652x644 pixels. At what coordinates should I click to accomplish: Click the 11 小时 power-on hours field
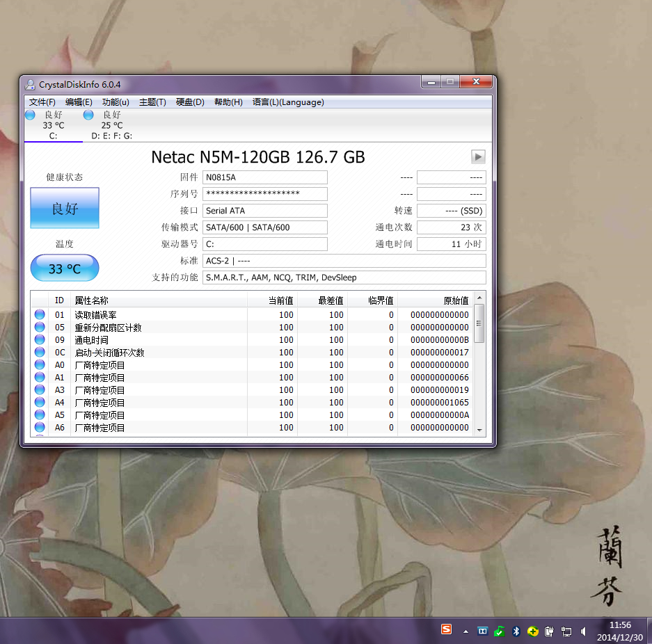pos(452,244)
